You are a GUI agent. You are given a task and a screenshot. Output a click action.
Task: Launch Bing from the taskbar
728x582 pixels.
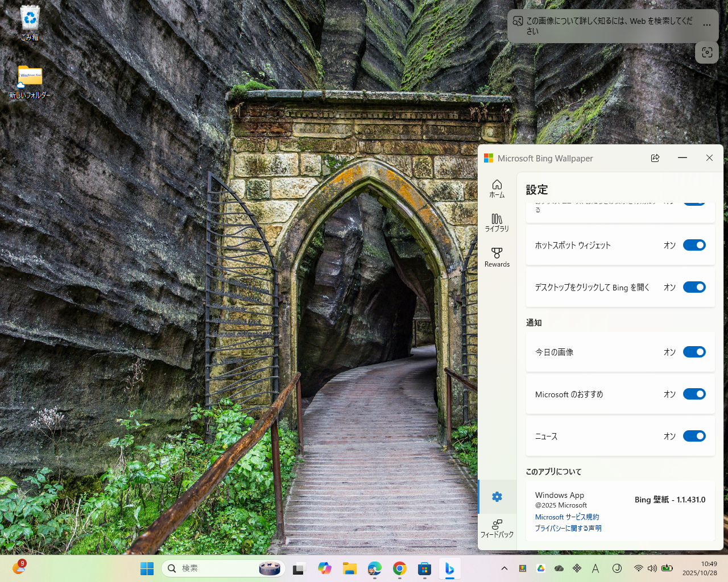click(x=449, y=568)
